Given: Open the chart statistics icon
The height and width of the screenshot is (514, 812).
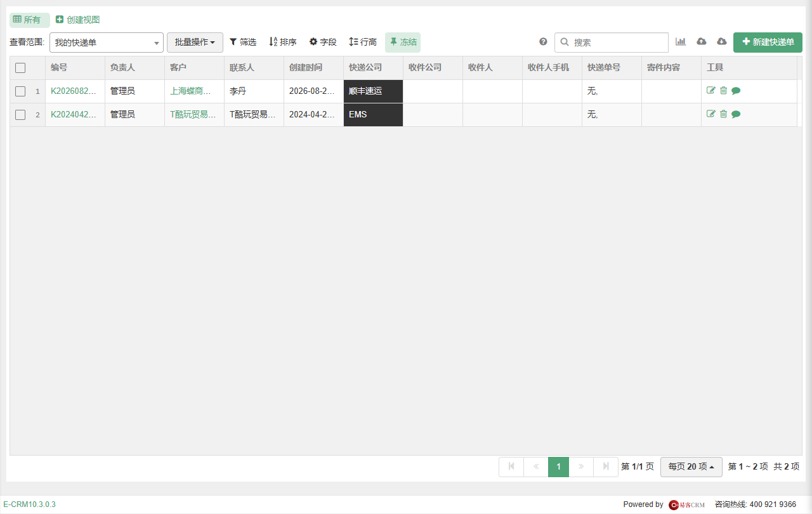Looking at the screenshot, I should coord(681,42).
